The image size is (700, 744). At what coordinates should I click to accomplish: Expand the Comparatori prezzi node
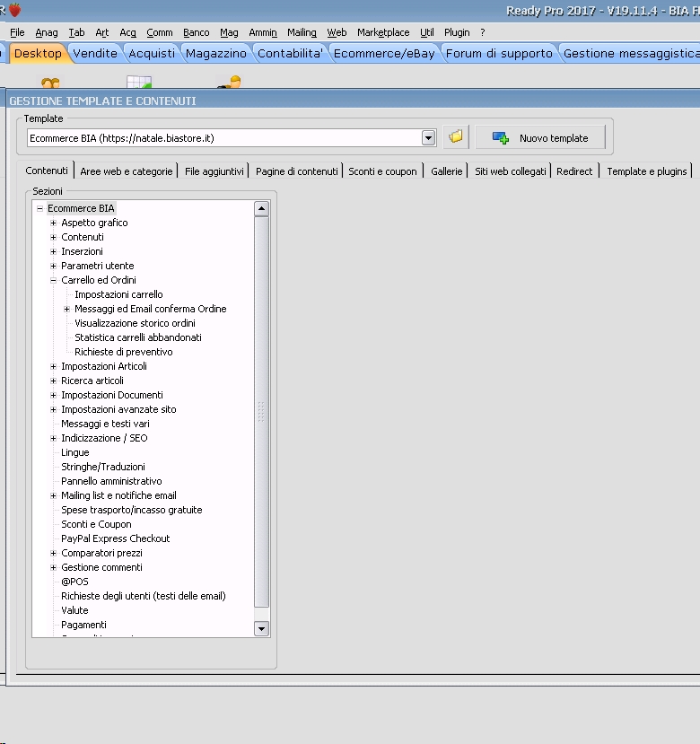[x=53, y=553]
